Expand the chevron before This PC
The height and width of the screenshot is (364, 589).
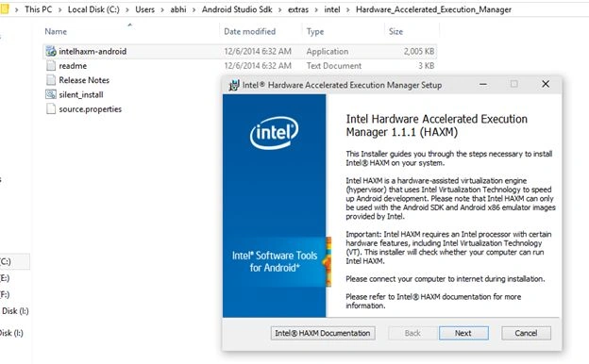[17, 9]
